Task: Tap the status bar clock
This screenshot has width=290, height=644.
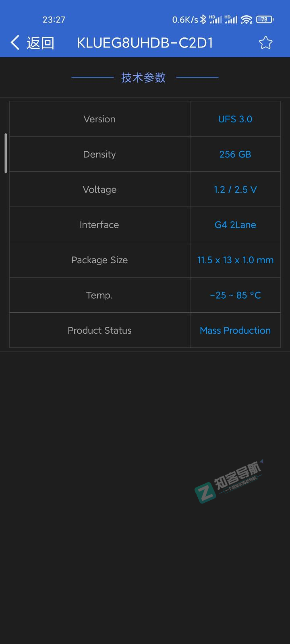Action: pos(54,19)
